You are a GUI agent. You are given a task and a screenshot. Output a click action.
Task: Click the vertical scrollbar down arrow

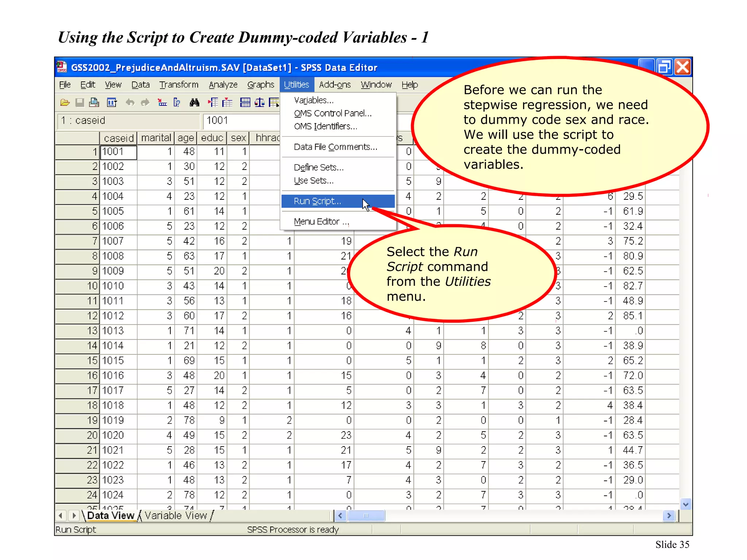686,505
